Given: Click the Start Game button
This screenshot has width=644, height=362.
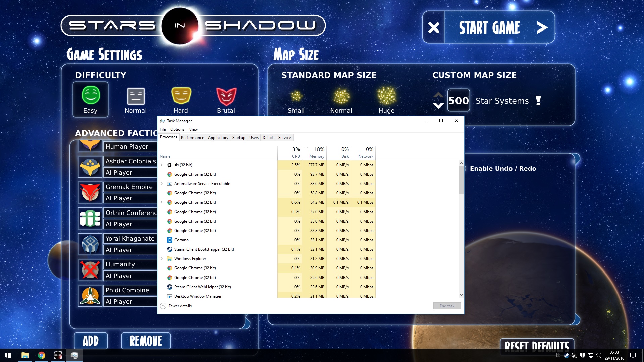Looking at the screenshot, I should [499, 27].
